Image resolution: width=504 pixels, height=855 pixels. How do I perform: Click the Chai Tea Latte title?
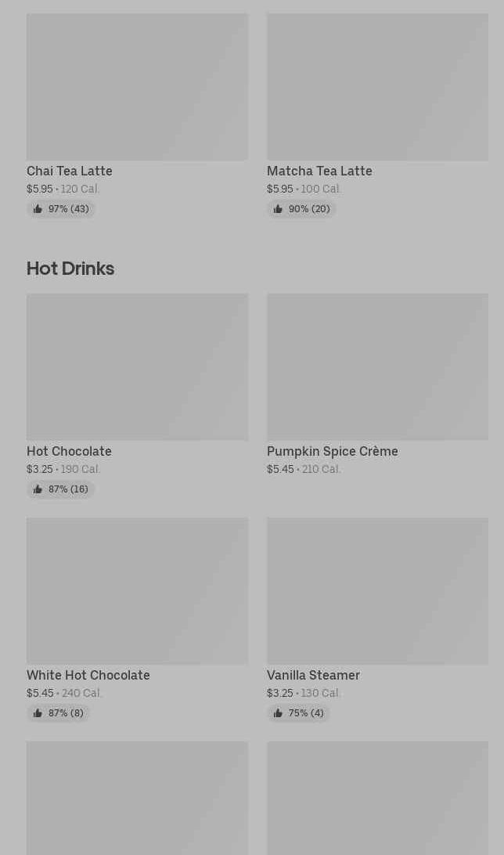click(70, 171)
